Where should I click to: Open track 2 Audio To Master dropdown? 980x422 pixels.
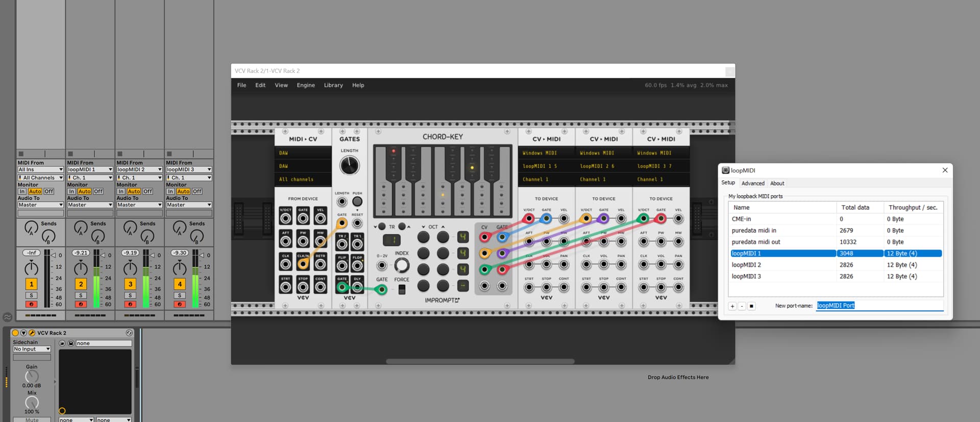click(x=90, y=205)
